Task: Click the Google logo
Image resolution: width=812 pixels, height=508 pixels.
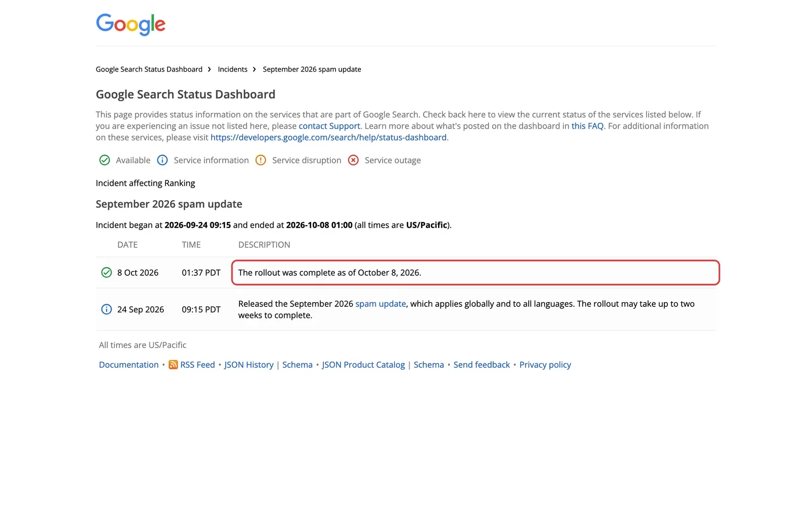Action: pyautogui.click(x=130, y=24)
